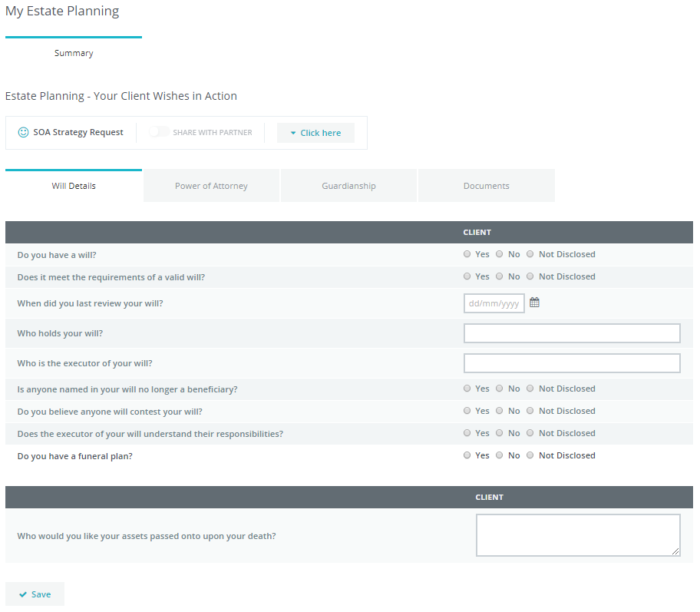This screenshot has width=700, height=612.
Task: Open the Guardianship tab
Action: [348, 186]
